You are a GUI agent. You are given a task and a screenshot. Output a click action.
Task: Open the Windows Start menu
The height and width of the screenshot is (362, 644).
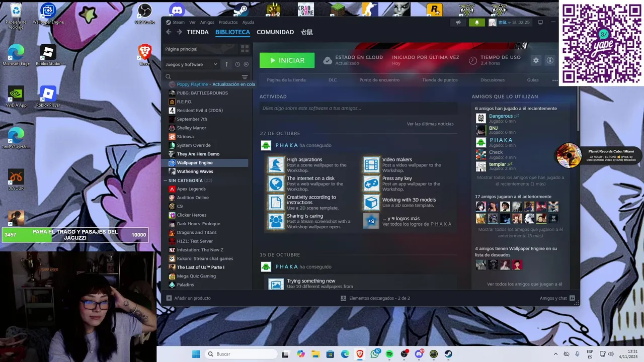click(x=196, y=354)
